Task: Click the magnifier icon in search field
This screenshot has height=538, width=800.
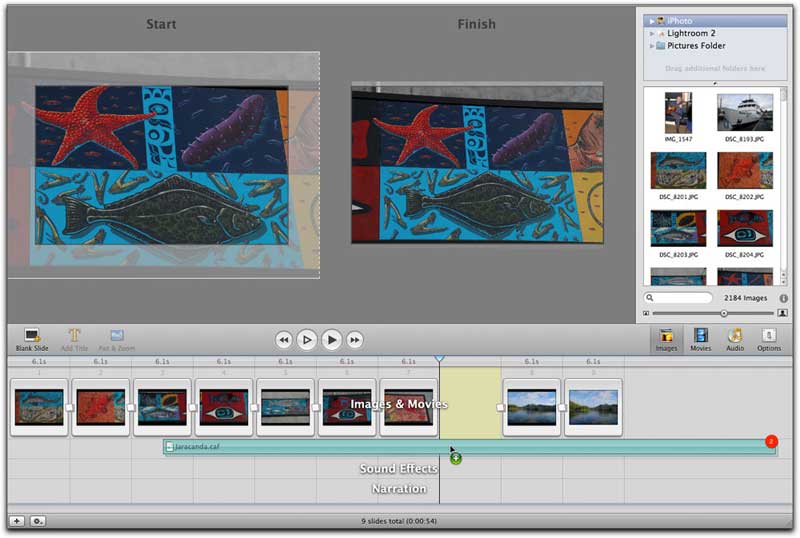Action: pyautogui.click(x=649, y=298)
